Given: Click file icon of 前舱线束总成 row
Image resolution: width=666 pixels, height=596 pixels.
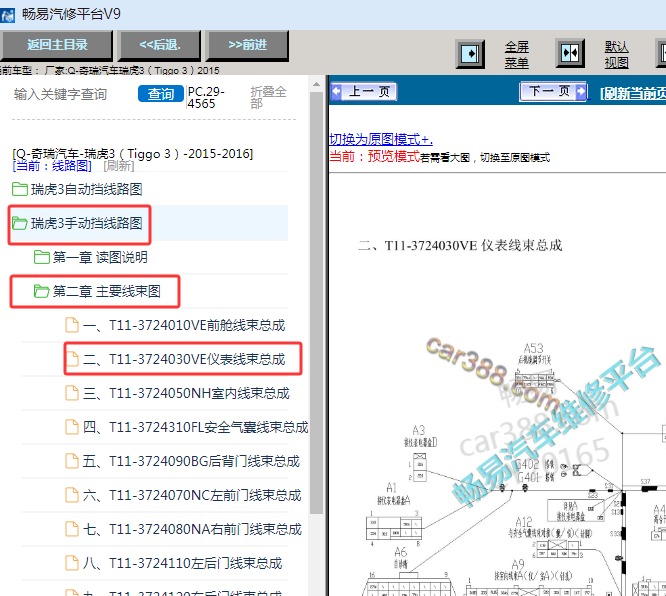Looking at the screenshot, I should 72,325.
